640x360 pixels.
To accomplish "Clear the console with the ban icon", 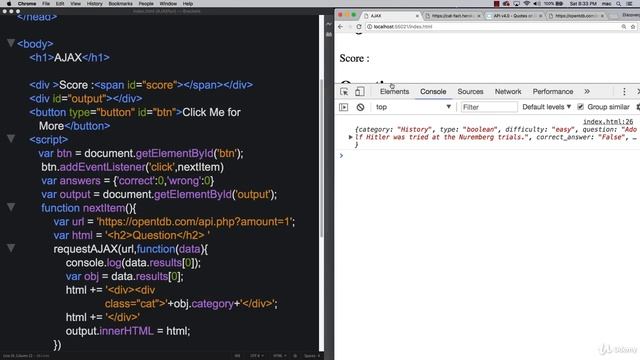I will point(360,107).
